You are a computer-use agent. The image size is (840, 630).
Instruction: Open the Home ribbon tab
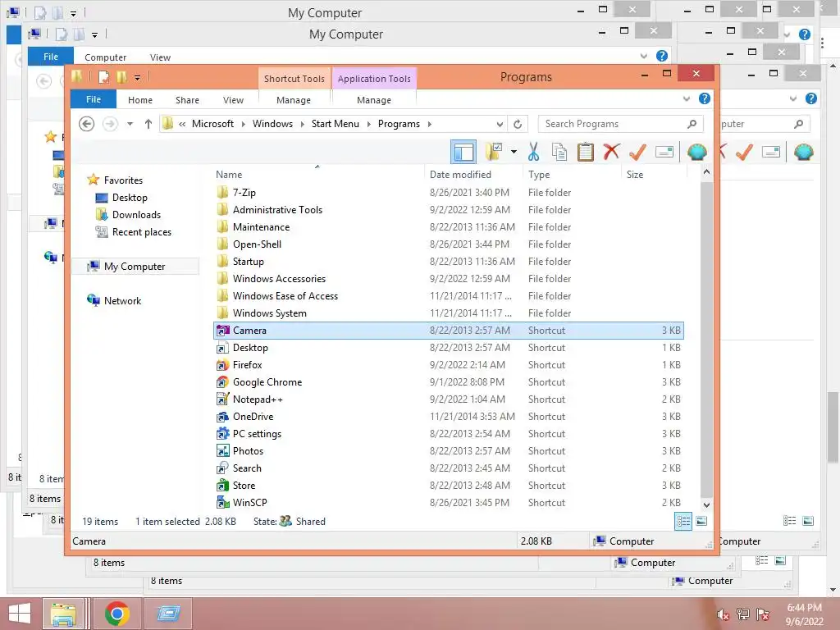(139, 100)
